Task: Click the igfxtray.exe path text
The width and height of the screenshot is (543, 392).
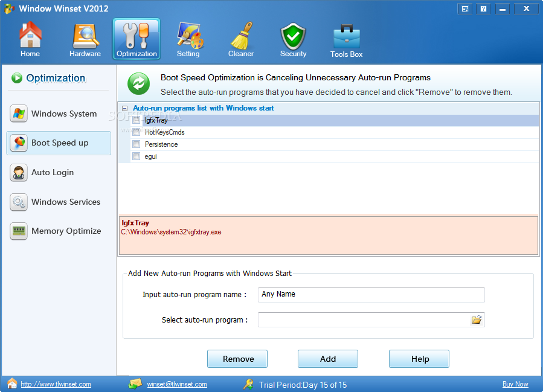Action: point(171,232)
